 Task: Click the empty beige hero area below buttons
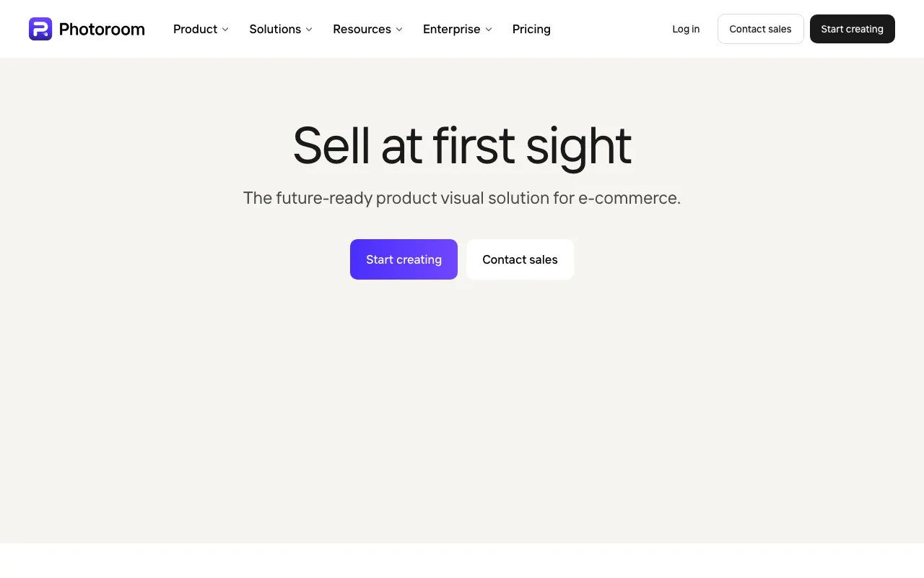point(462,412)
